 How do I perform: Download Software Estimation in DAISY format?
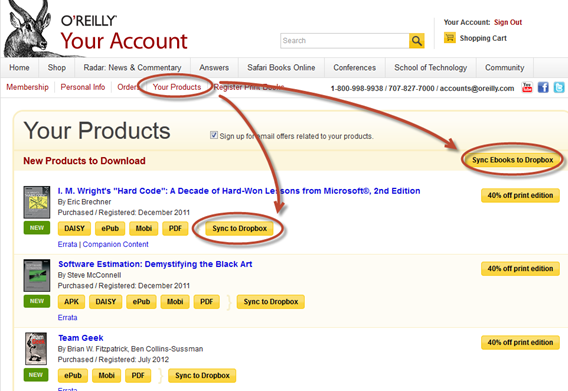[106, 301]
